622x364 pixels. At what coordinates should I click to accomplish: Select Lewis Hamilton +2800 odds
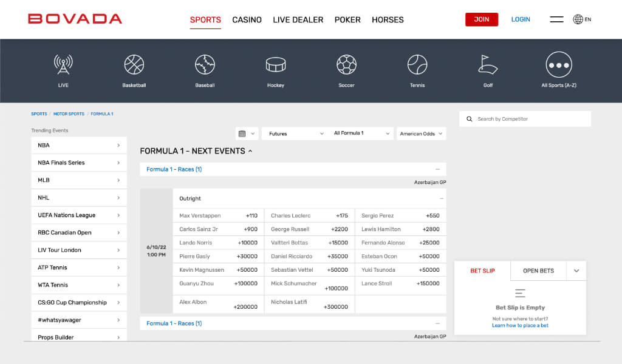[401, 229]
